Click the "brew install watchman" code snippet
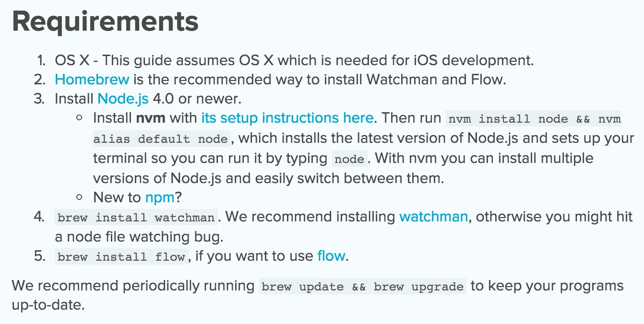 pos(136,217)
